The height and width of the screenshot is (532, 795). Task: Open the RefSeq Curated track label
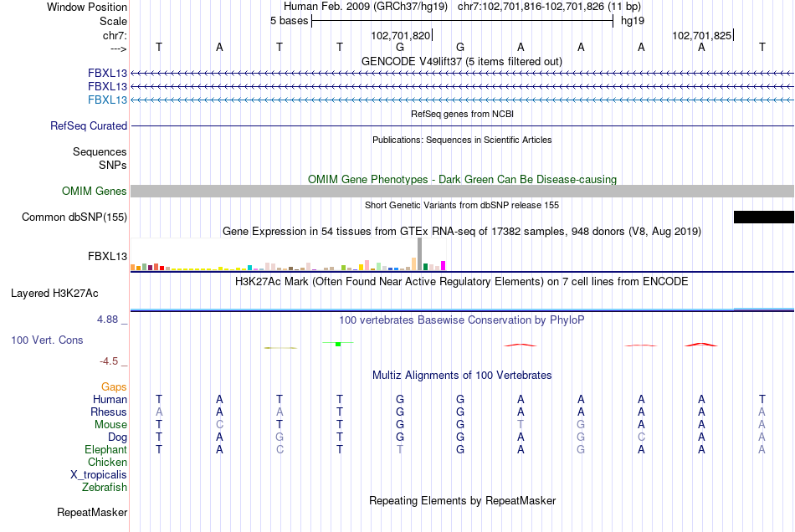(x=88, y=125)
